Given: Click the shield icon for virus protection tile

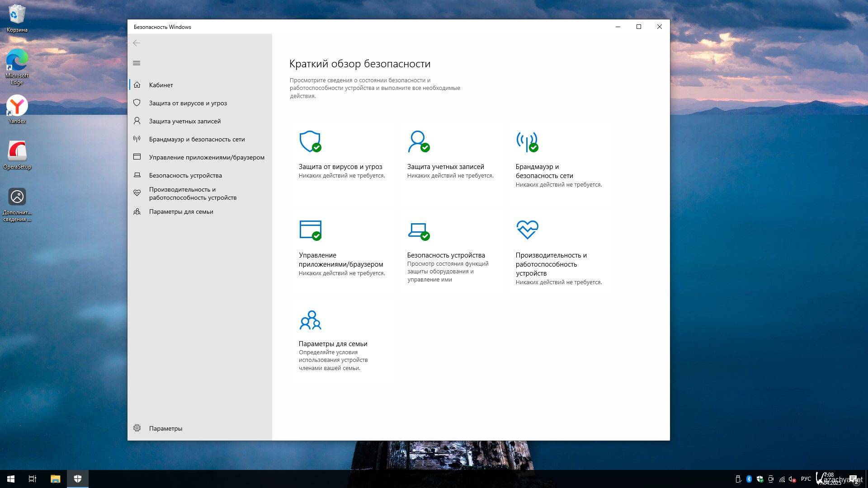Looking at the screenshot, I should click(x=310, y=141).
